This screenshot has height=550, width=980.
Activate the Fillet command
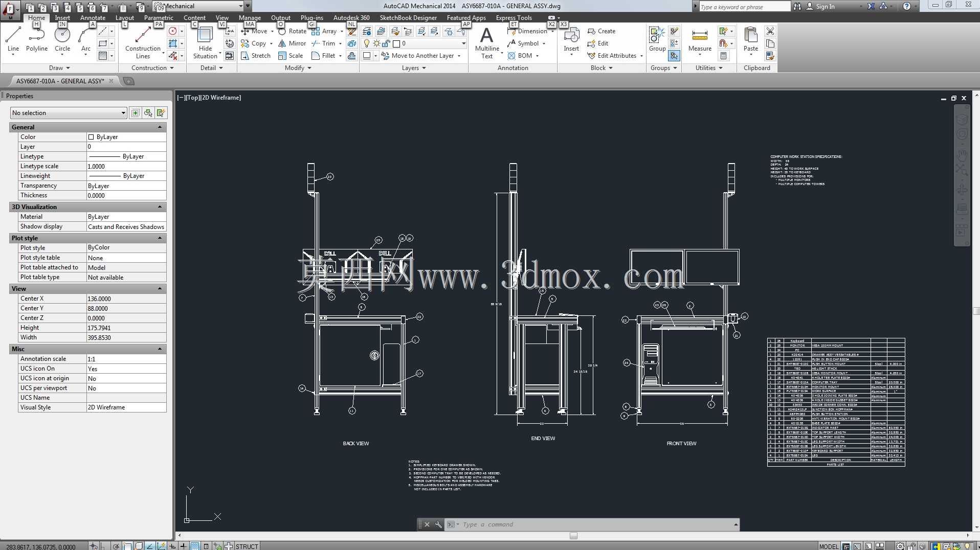point(323,56)
